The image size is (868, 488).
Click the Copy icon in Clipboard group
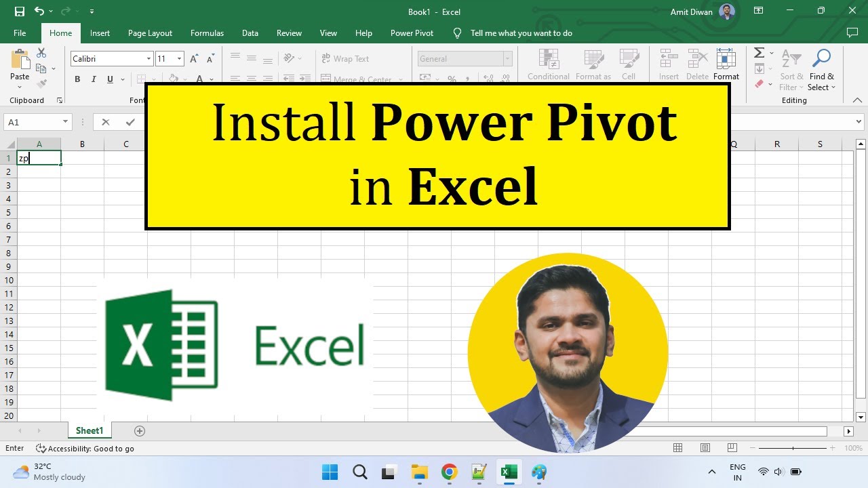pyautogui.click(x=41, y=68)
